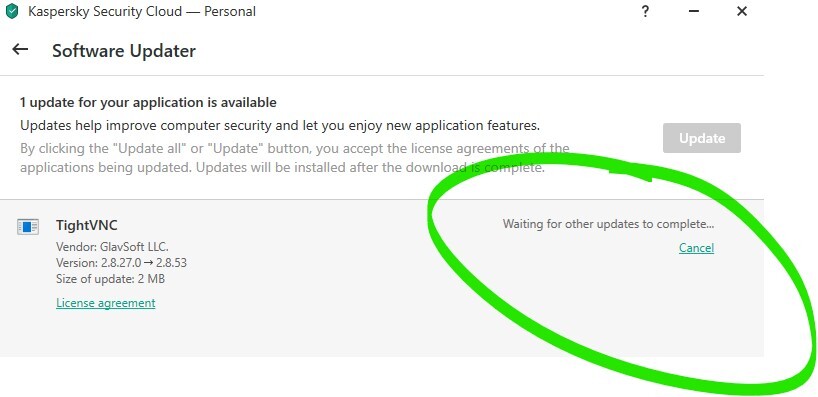Click the Kaspersky shield logo icon
818x397 pixels.
click(11, 11)
